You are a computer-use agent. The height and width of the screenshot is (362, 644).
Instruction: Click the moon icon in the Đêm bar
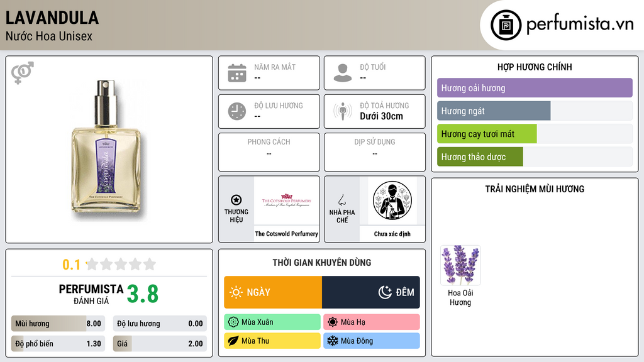tap(385, 292)
